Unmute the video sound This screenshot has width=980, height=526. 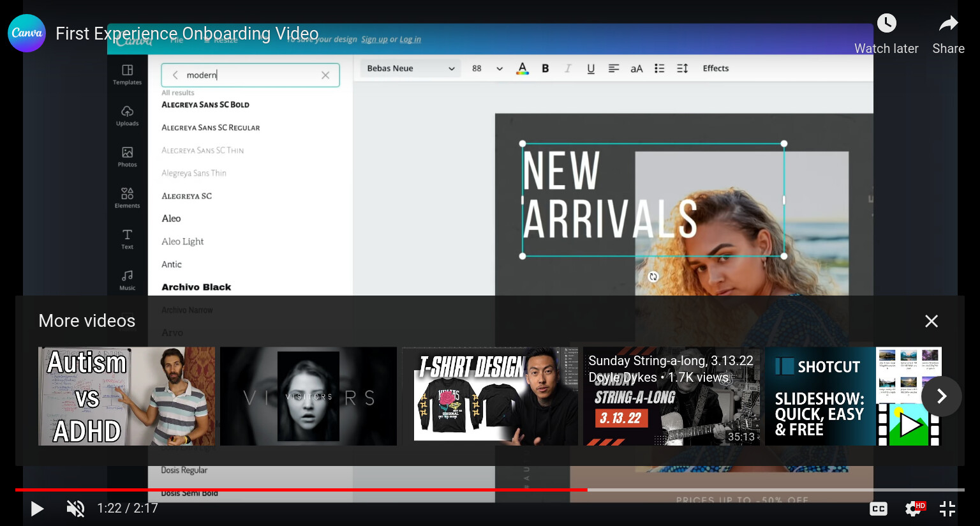tap(75, 509)
